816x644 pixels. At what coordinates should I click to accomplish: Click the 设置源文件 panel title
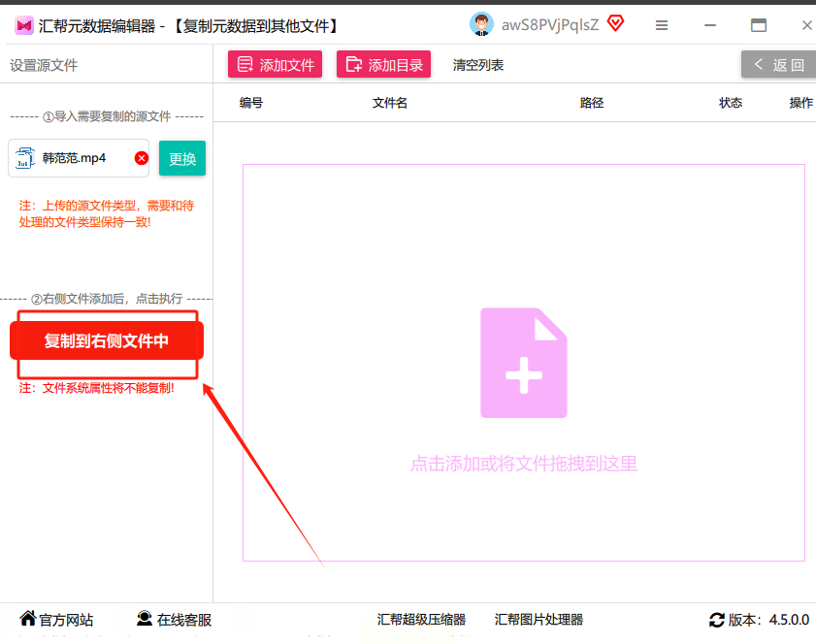[44, 65]
